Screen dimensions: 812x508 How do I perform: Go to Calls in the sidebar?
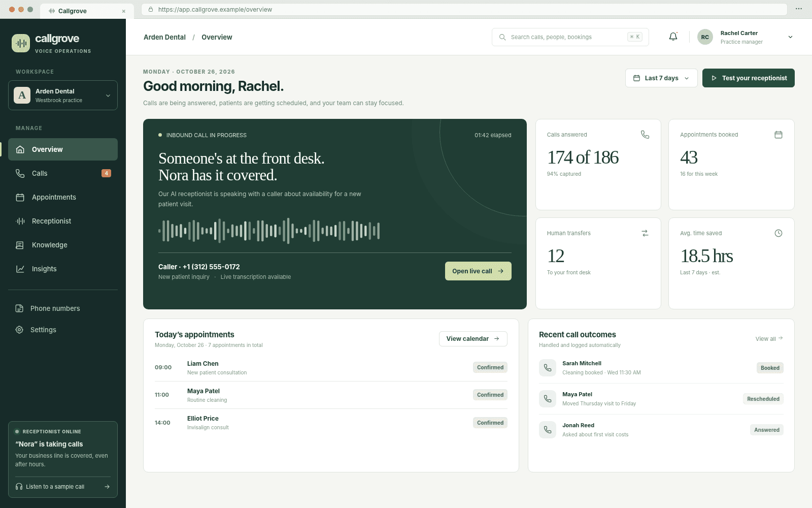click(63, 173)
